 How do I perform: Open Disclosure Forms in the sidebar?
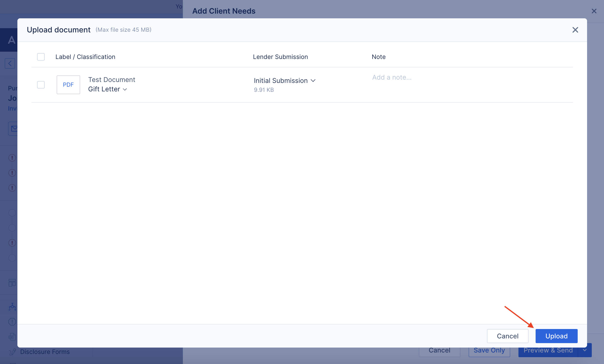tap(45, 352)
